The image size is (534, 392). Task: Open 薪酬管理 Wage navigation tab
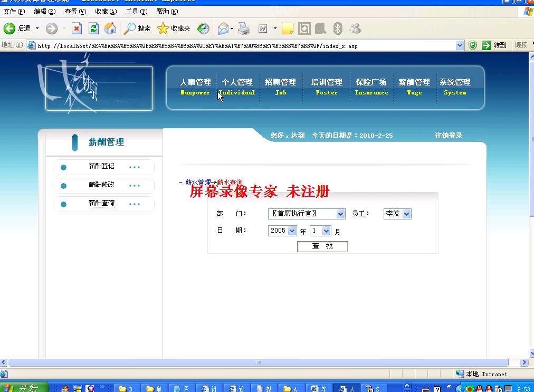(x=414, y=87)
